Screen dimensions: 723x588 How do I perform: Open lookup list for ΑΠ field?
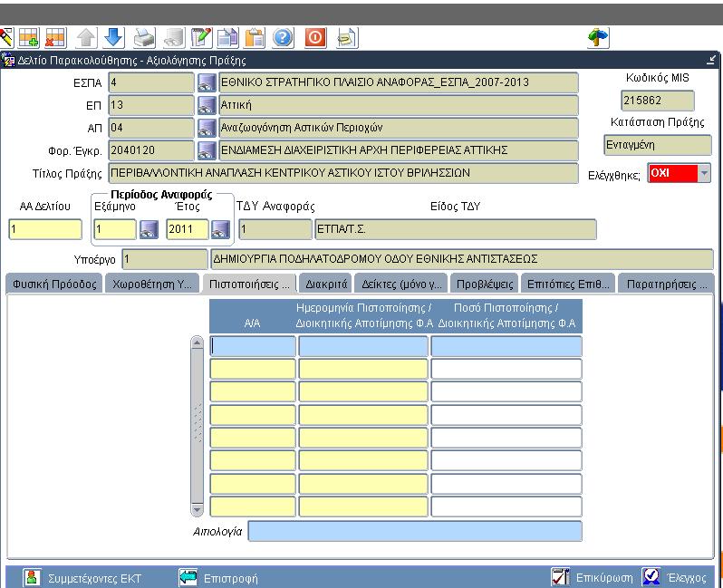(x=207, y=128)
